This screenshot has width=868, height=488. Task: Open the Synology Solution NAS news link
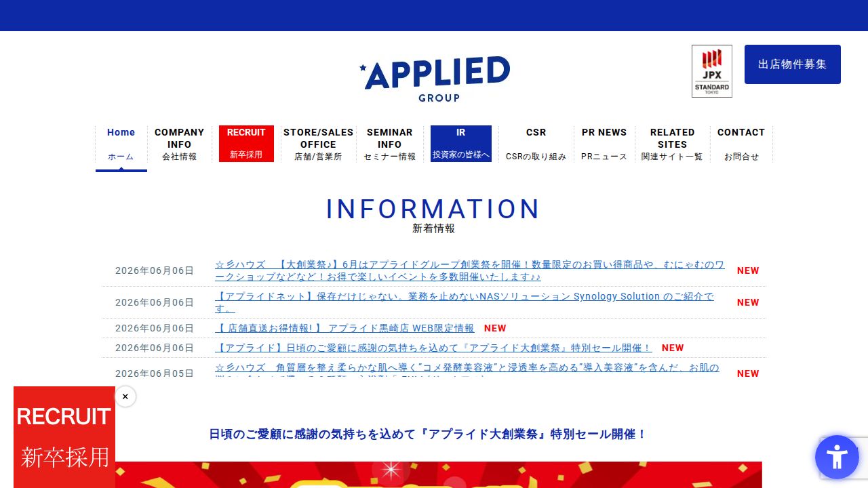465,302
